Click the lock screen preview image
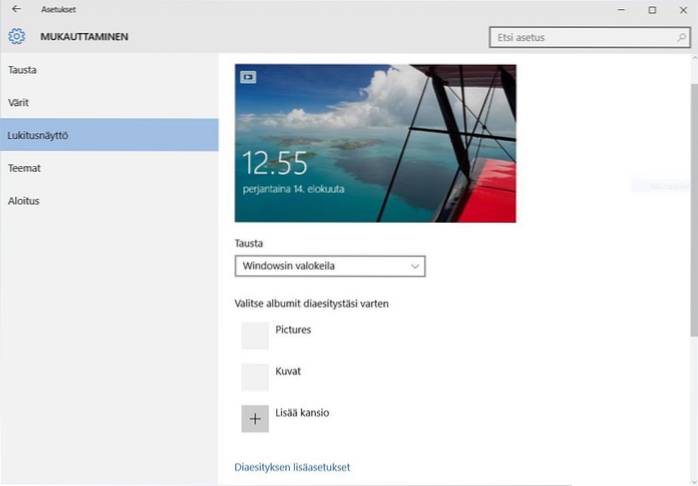Screen dimensions: 698x486 [375, 143]
